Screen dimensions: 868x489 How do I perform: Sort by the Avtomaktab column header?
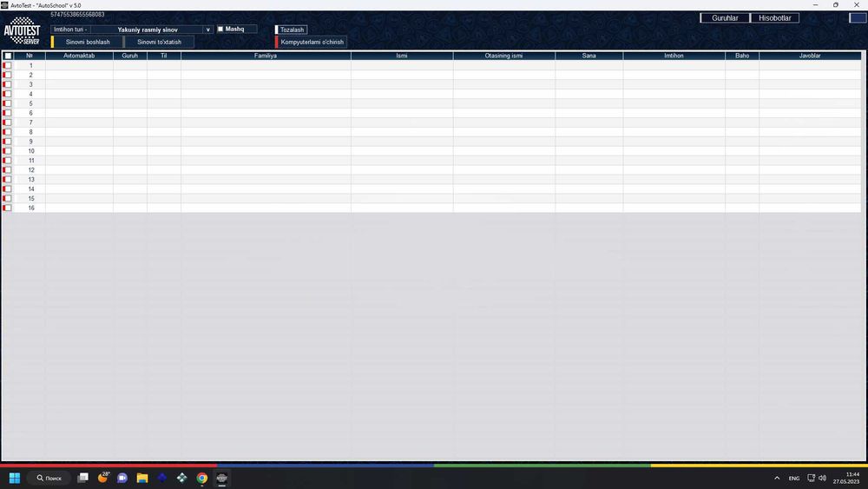coord(79,56)
